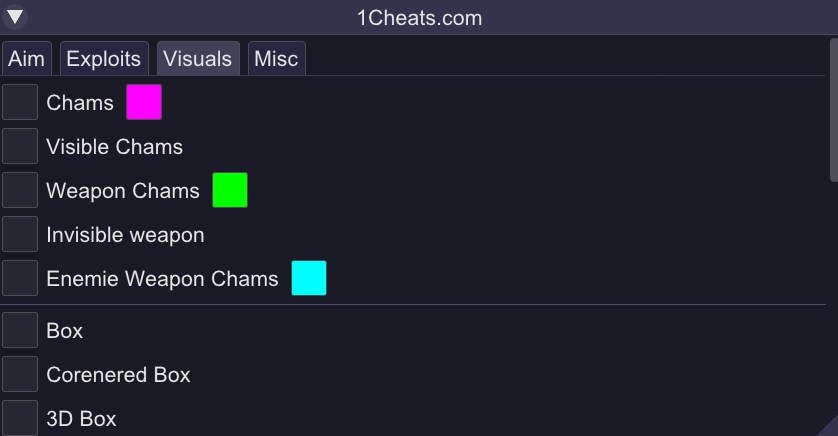
Task: Enable Enemie Weapon Chams checkbox
Action: point(20,278)
